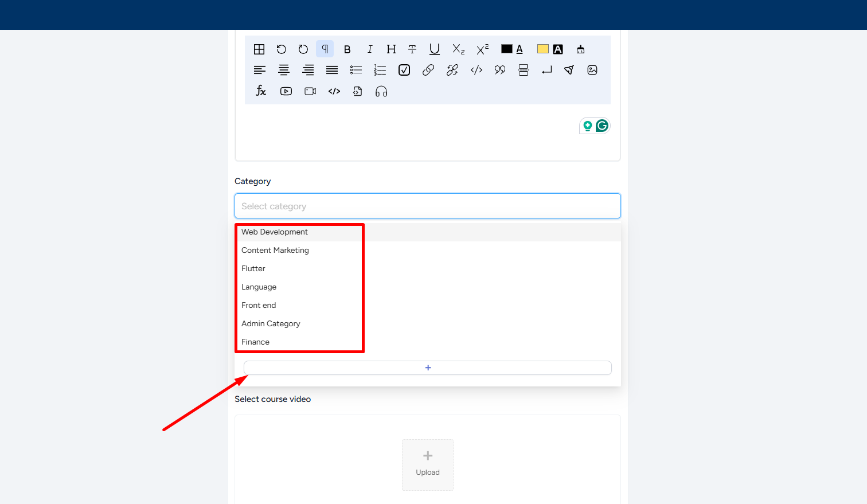Image resolution: width=867 pixels, height=504 pixels.
Task: Toggle underline formatting
Action: (x=435, y=49)
